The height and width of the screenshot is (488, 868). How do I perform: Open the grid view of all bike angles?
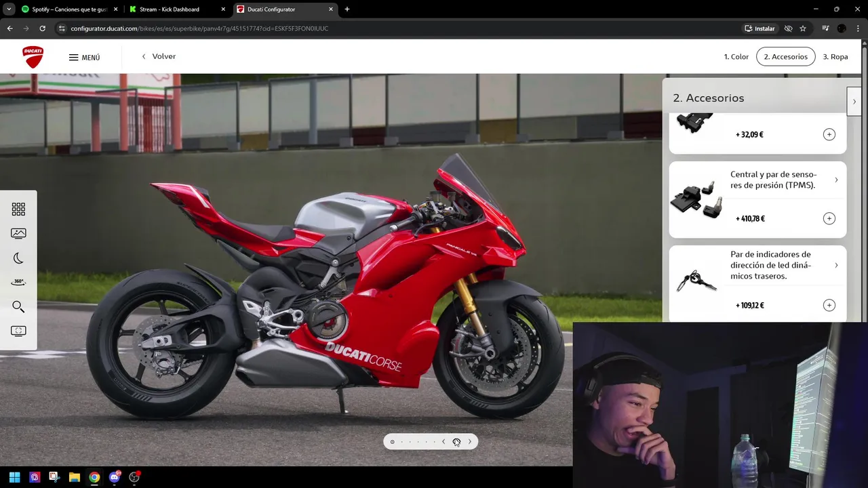point(18,209)
